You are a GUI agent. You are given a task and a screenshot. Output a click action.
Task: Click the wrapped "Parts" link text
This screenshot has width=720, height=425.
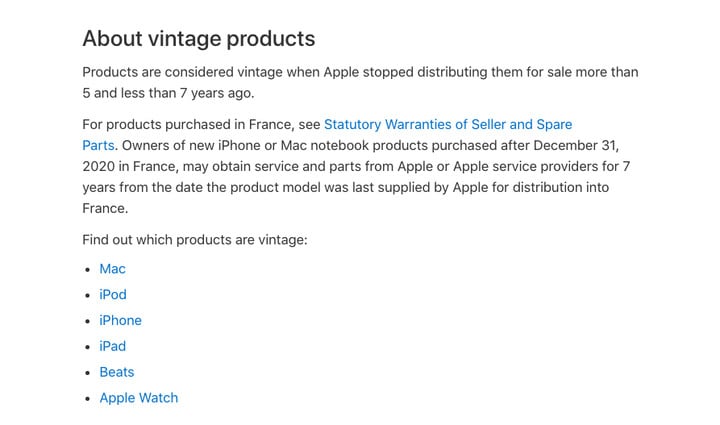click(98, 145)
